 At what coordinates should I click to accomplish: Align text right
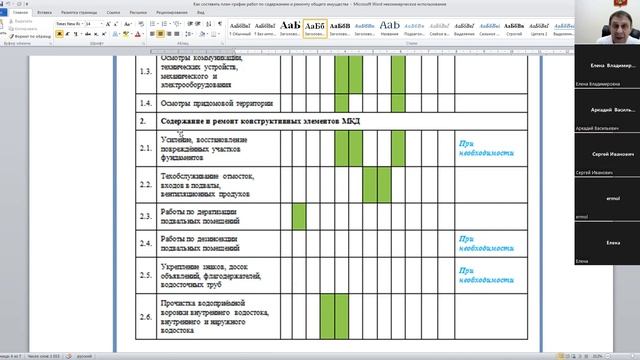tap(169, 34)
